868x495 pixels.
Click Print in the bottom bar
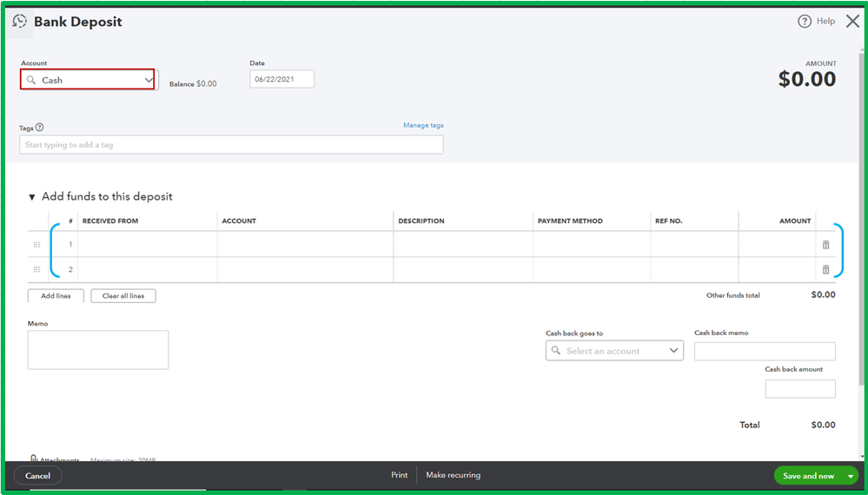point(399,475)
